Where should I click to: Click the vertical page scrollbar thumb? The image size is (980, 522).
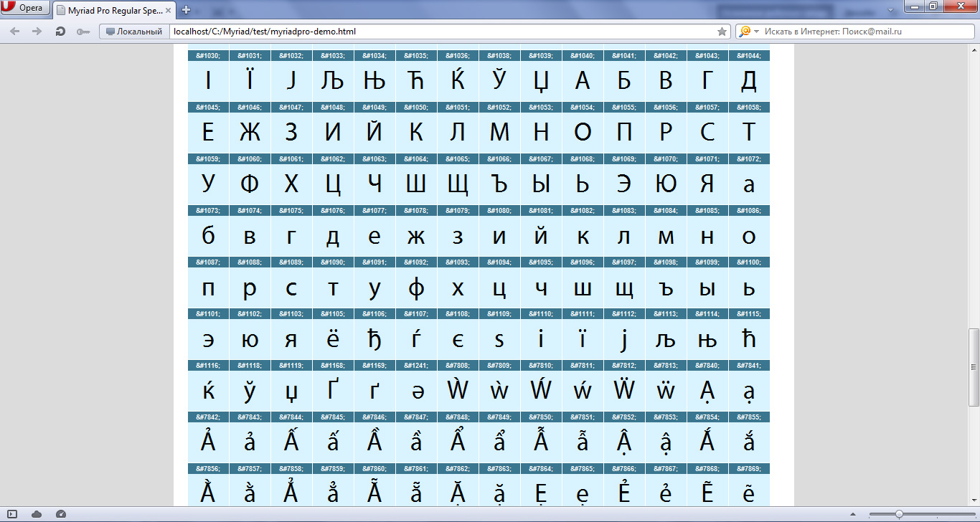tap(974, 367)
